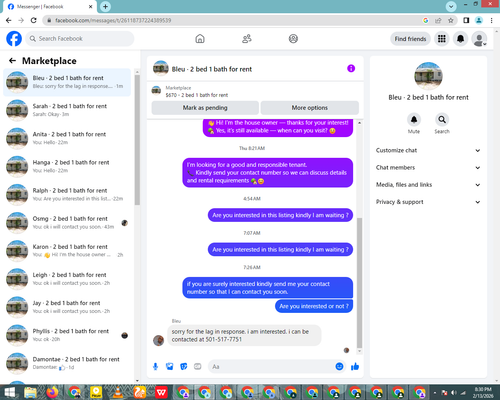Choose a GIF icon

pyautogui.click(x=198, y=367)
